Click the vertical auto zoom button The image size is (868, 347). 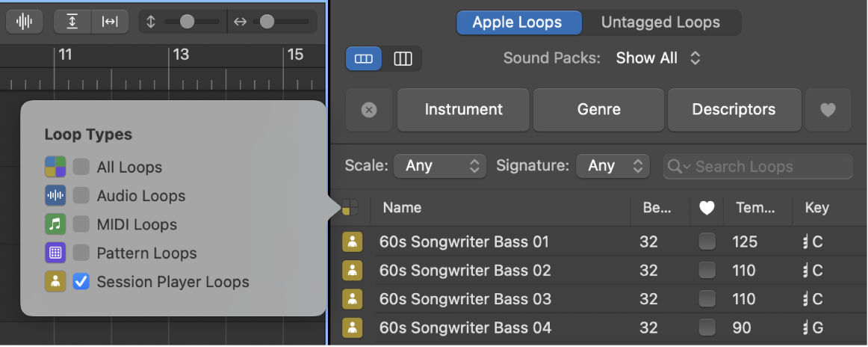[72, 22]
